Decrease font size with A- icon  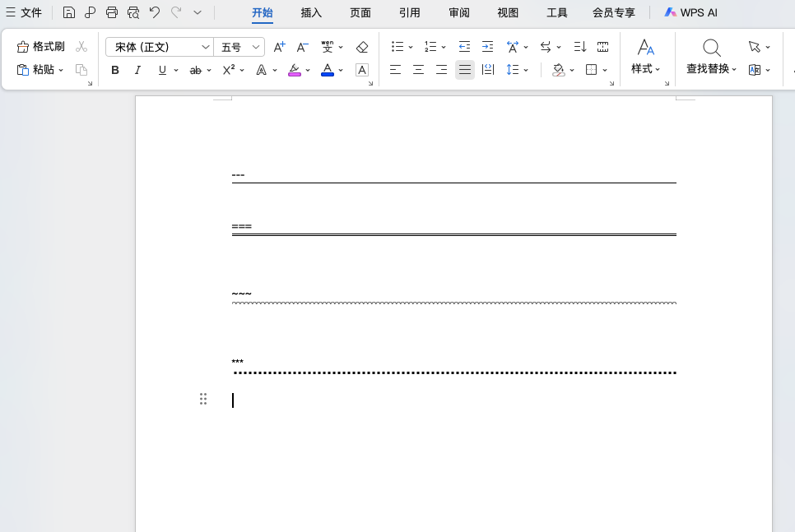[x=302, y=47]
